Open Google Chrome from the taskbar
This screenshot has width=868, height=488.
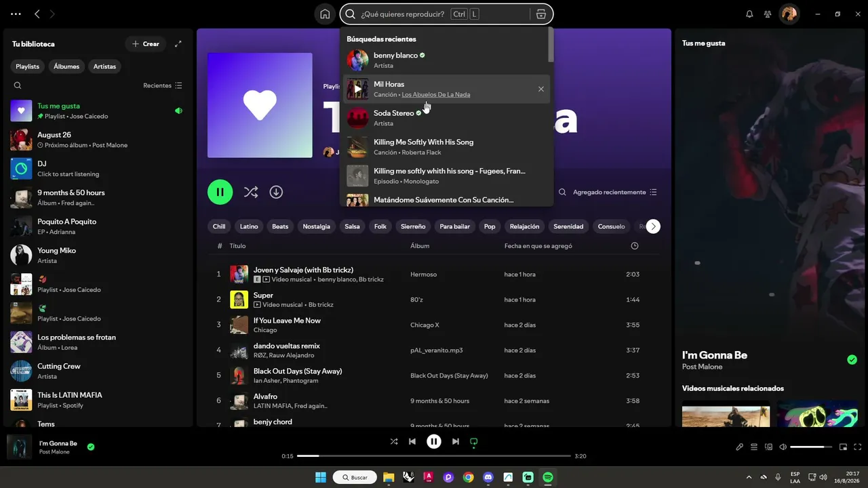pos(469,477)
